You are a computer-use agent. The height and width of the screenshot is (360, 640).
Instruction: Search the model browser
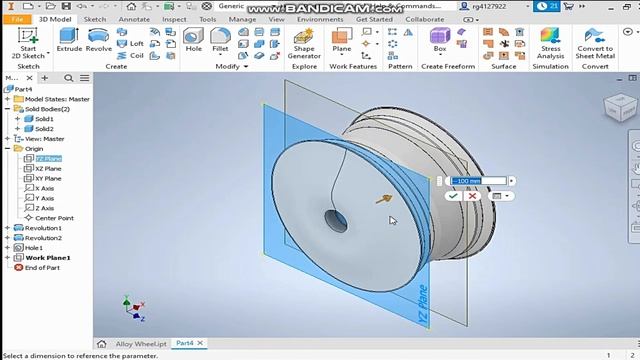(x=69, y=78)
